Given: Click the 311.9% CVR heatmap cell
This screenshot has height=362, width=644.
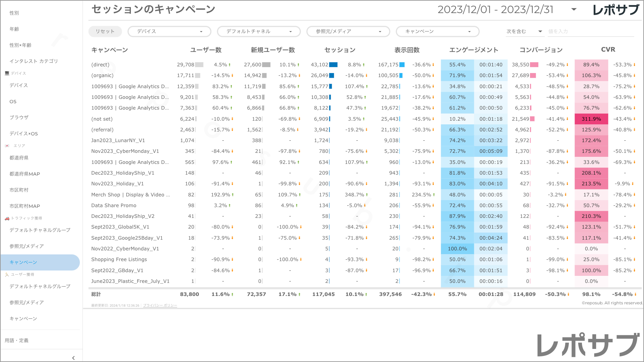Looking at the screenshot, I should pos(591,119).
